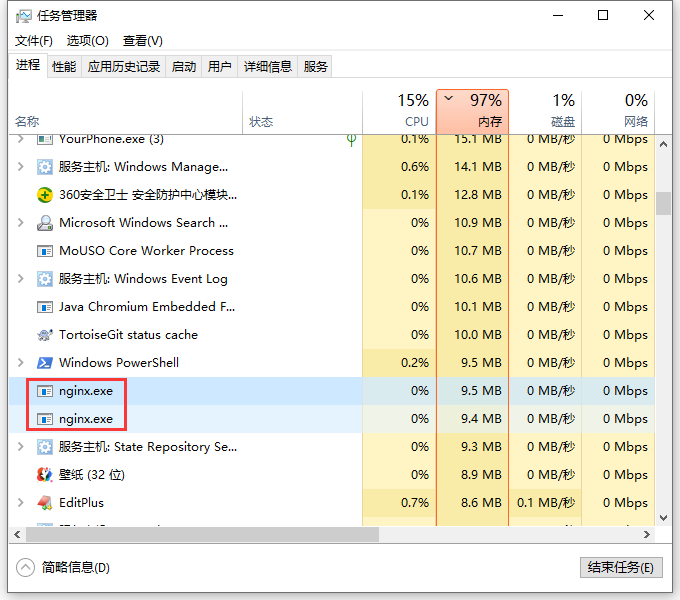Sort by the 内存 97% column header
The height and width of the screenshot is (600, 680).
coord(472,112)
